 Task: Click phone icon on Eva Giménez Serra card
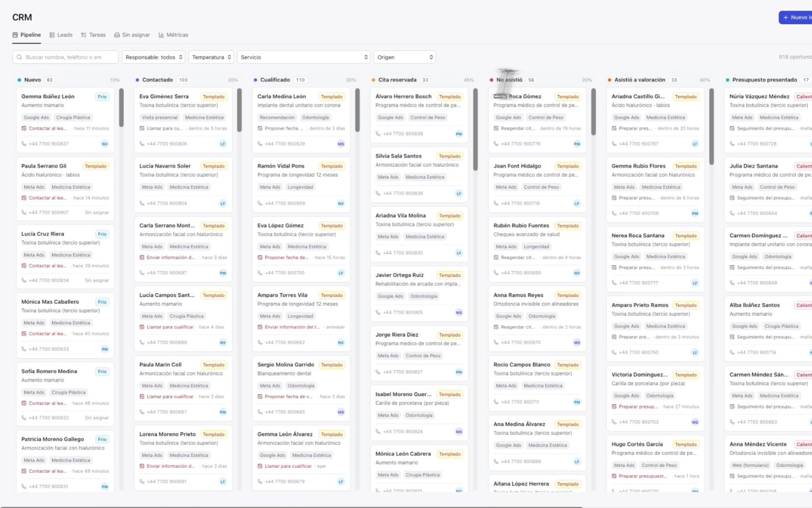(142, 144)
